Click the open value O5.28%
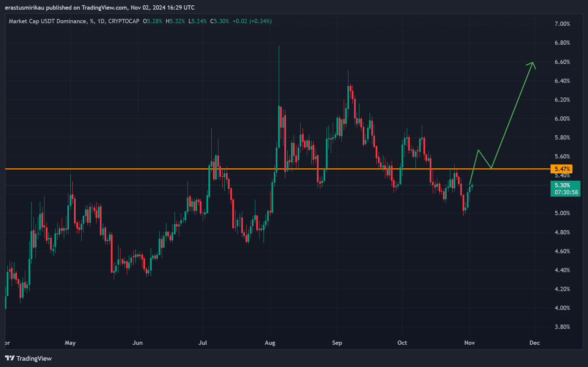 pyautogui.click(x=152, y=21)
